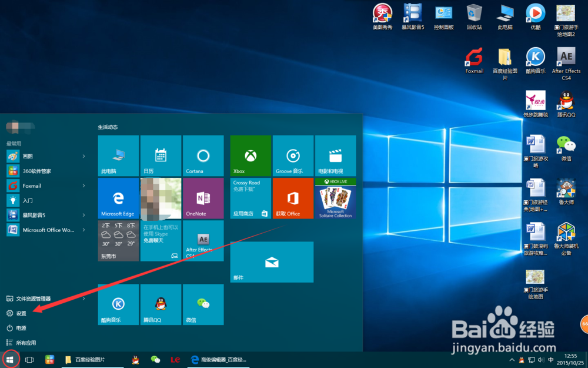Image resolution: width=588 pixels, height=368 pixels.
Task: Open the pixelated photo tile
Action: [x=161, y=198]
